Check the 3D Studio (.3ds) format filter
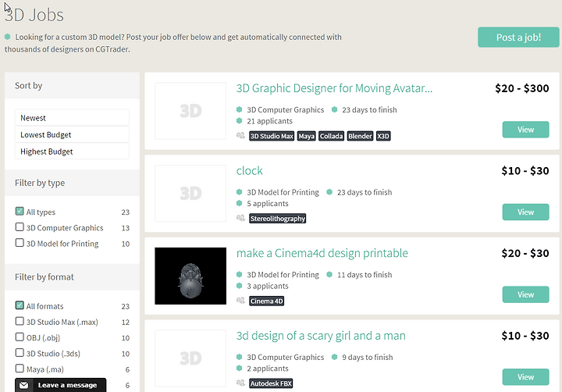The width and height of the screenshot is (562, 392). point(20,353)
